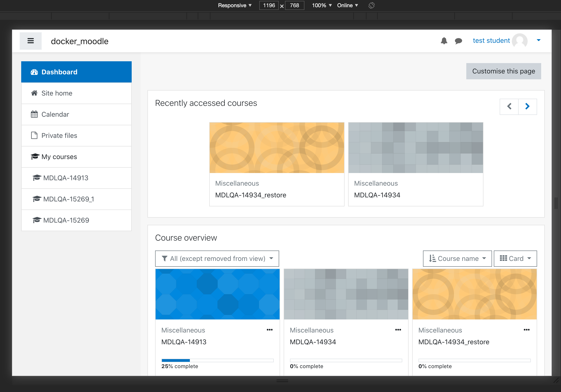Open the Course name sort dropdown
This screenshot has width=561, height=392.
click(x=458, y=259)
